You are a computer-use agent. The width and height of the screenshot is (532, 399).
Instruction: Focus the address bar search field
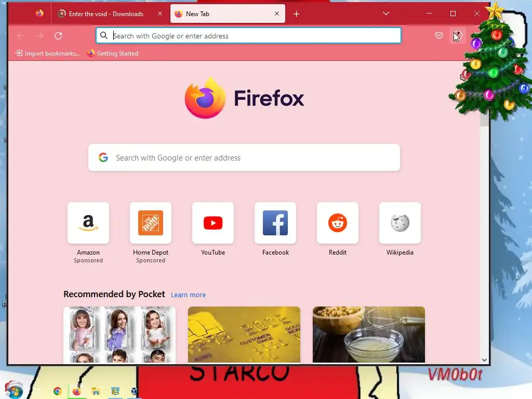click(248, 36)
